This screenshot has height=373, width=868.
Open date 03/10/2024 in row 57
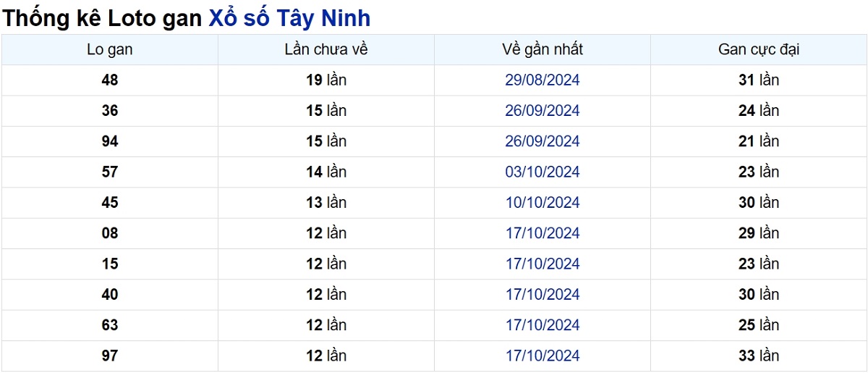tap(542, 172)
